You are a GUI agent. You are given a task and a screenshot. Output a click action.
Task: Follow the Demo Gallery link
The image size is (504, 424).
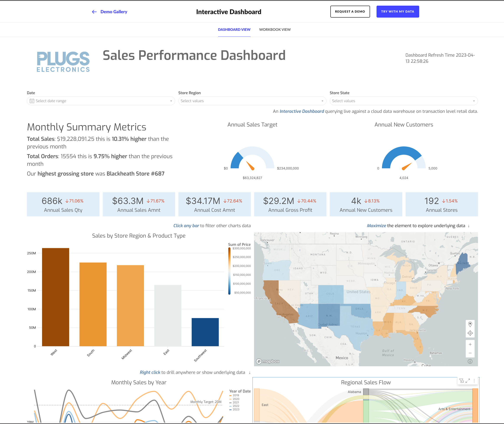tap(114, 12)
